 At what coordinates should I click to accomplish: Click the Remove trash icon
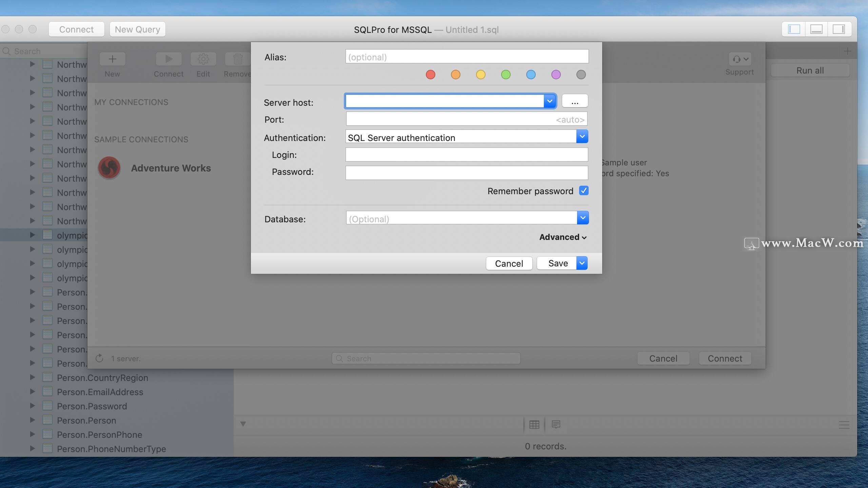(x=238, y=59)
